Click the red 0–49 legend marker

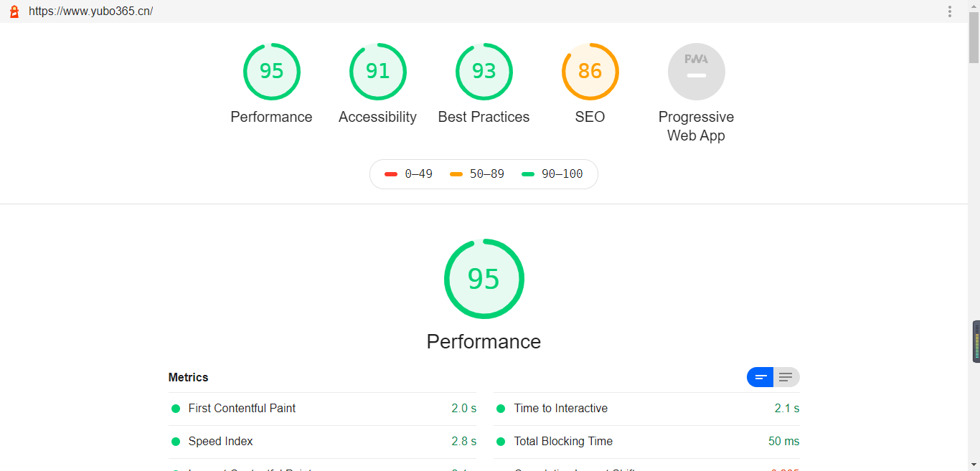click(x=391, y=174)
